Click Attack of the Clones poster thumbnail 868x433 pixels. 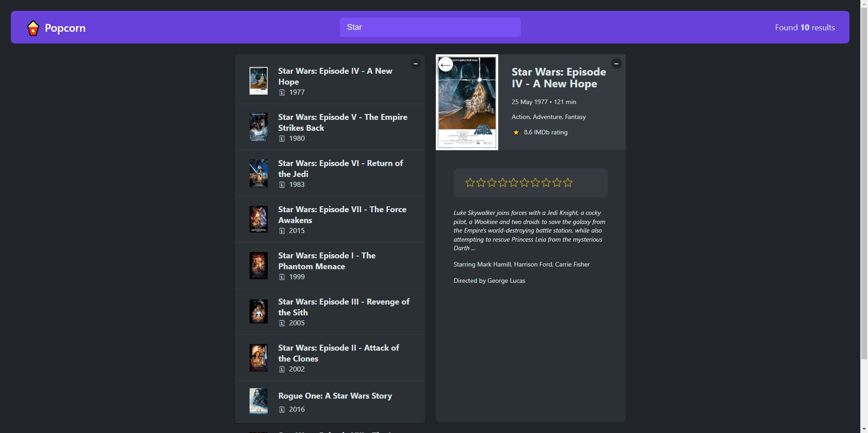[259, 358]
